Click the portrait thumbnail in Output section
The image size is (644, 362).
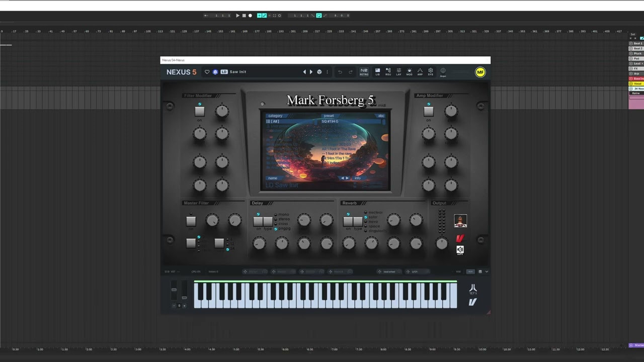(x=460, y=221)
